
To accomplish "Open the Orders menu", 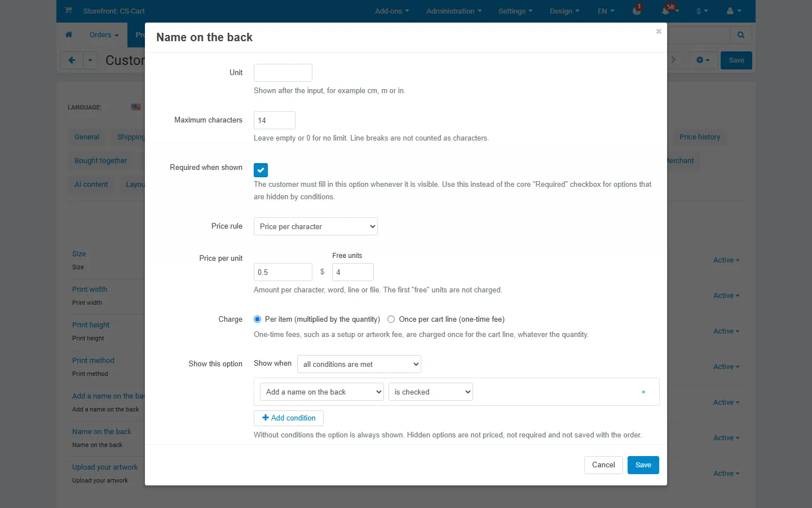I will tap(104, 34).
